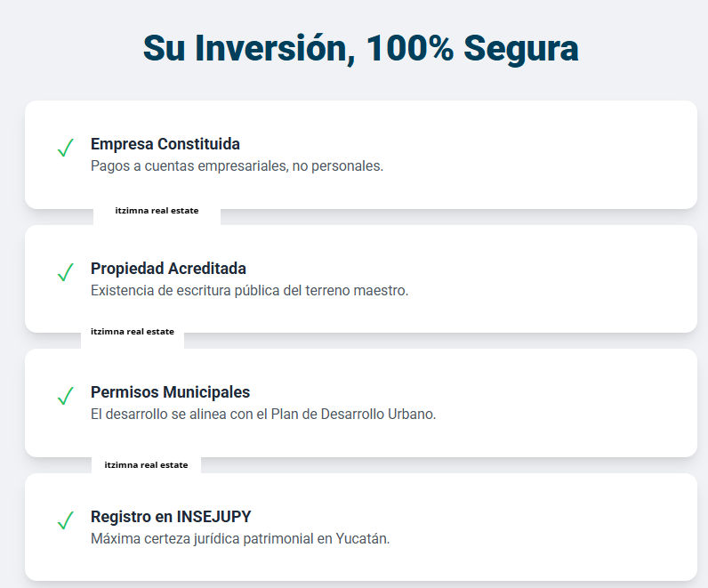Click the word INSEJUPY in the last card title
Image resolution: width=708 pixels, height=588 pixels.
coord(213,517)
